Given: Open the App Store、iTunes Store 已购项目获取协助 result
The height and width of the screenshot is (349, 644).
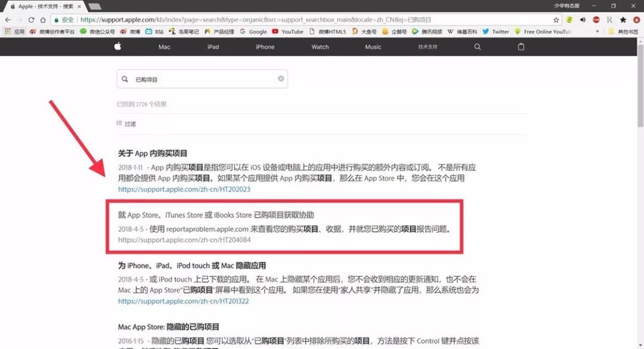Looking at the screenshot, I should pos(216,215).
